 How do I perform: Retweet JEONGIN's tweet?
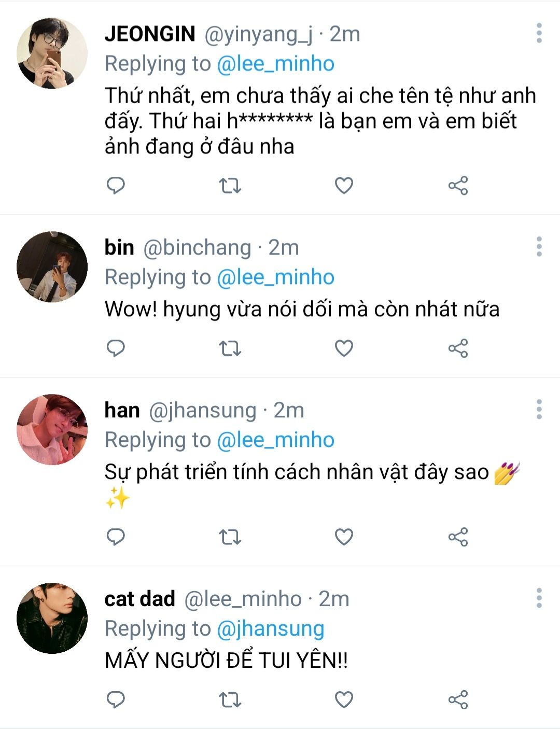pos(230,185)
